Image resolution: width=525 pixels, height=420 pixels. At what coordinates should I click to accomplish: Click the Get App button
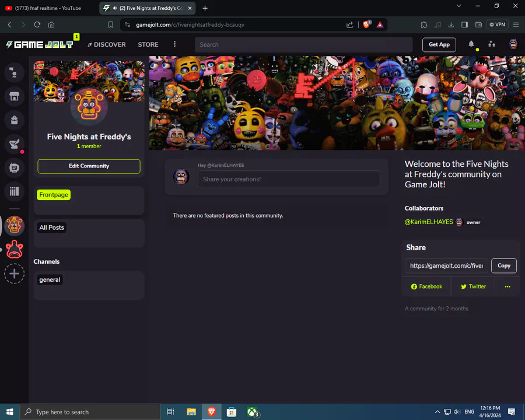pos(439,44)
